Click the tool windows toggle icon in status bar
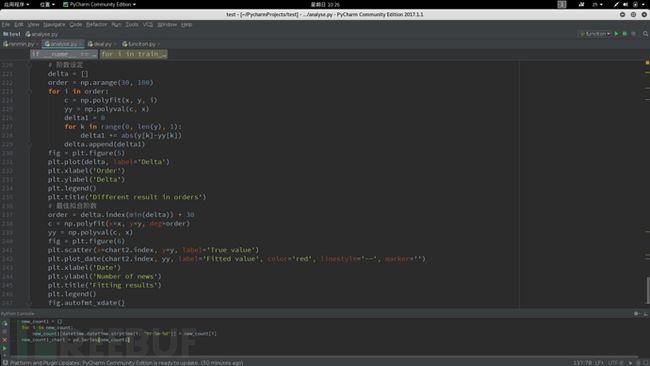 [5, 363]
